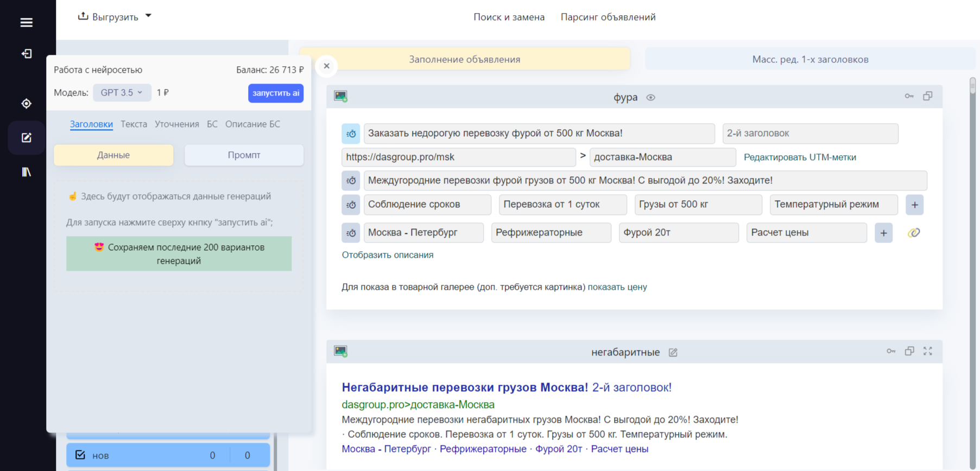Click AI timer icon beside first headline
The width and height of the screenshot is (980, 471).
[351, 133]
